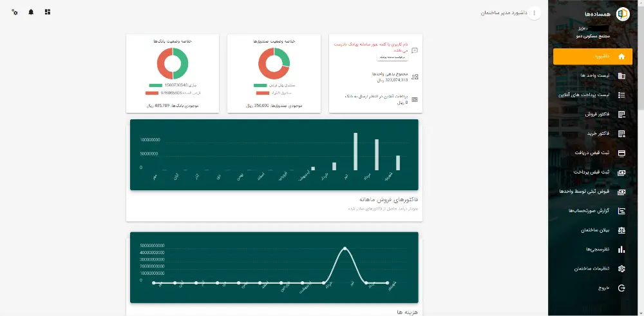This screenshot has width=644, height=316.
Task: Open the three-dot menu beside داشبورد مدیر ساختمان
Action: click(534, 13)
